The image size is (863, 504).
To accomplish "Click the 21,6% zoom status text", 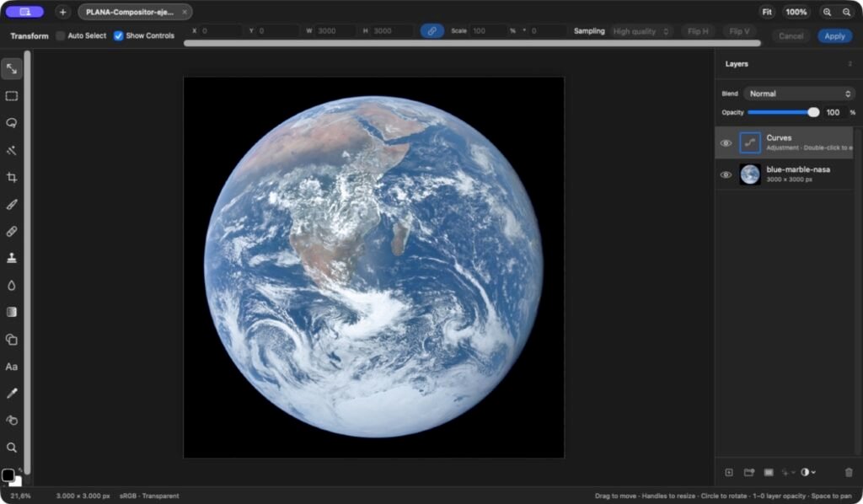I will click(20, 496).
